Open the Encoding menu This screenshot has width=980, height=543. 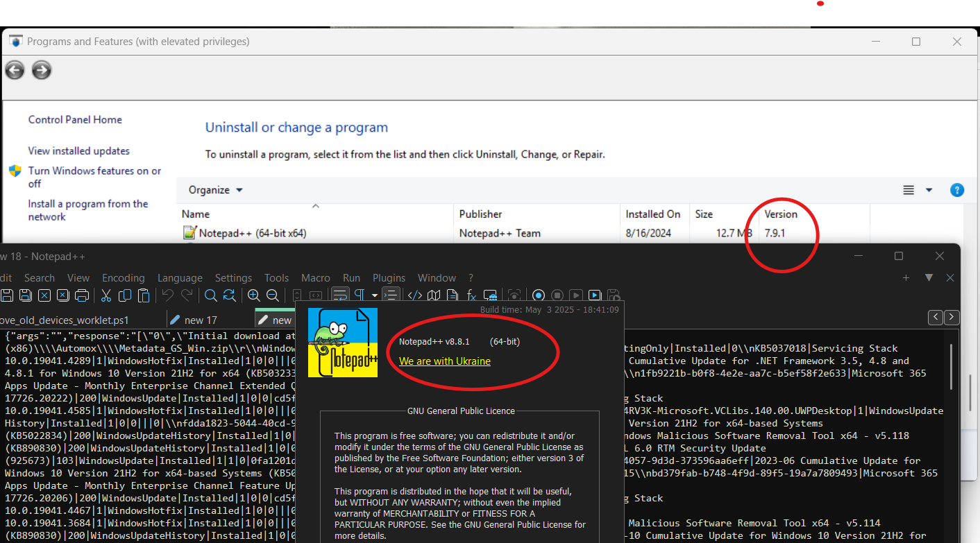(124, 277)
